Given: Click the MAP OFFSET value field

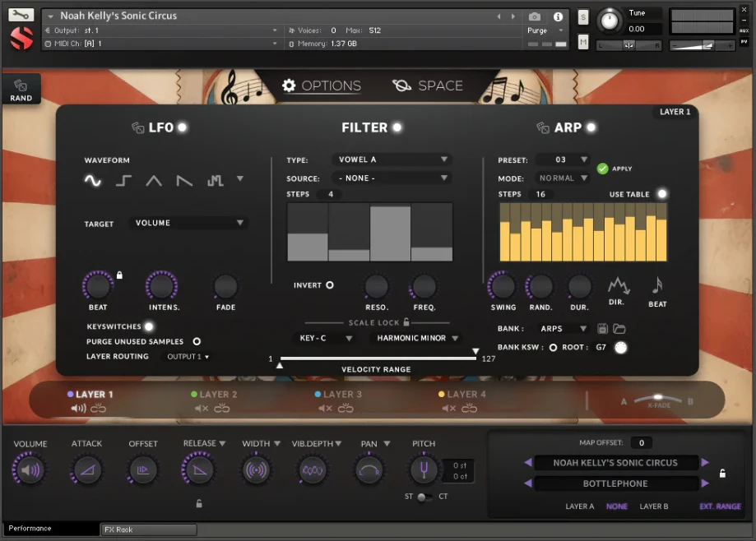Looking at the screenshot, I should (x=642, y=442).
